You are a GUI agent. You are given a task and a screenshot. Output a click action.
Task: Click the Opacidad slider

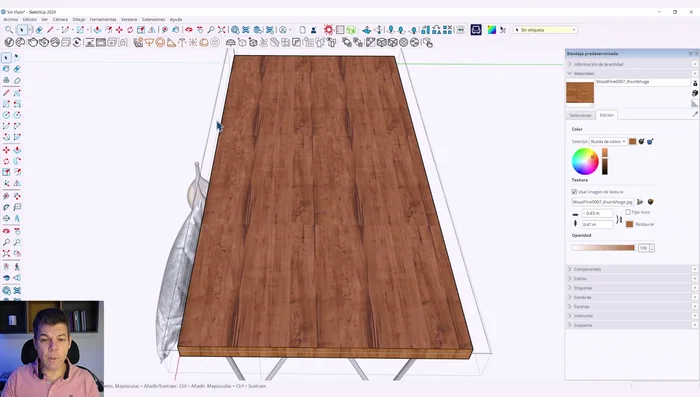604,248
